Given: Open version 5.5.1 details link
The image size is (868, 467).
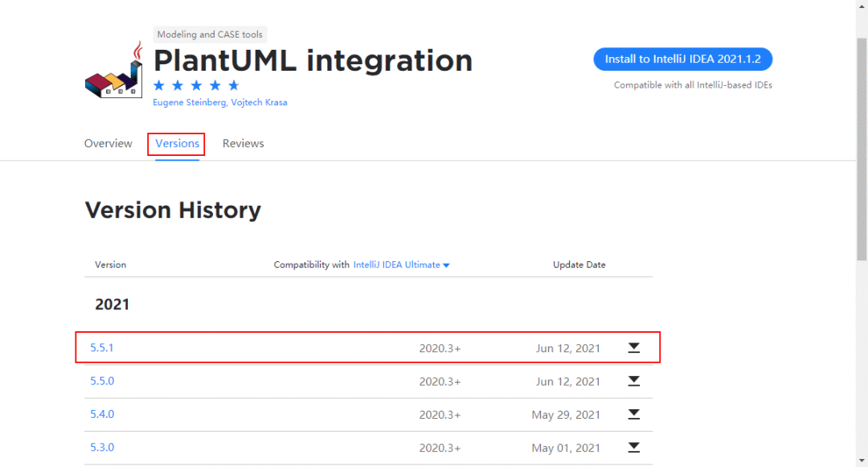Looking at the screenshot, I should point(102,347).
